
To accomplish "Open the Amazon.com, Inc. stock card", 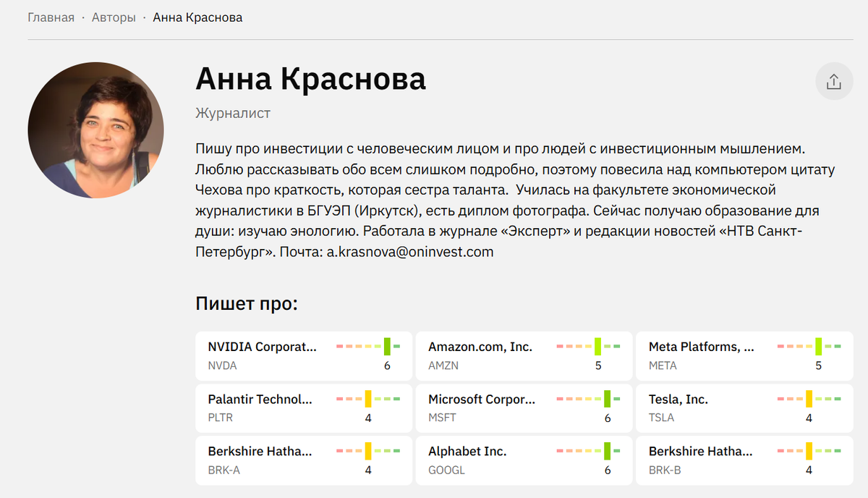I will (524, 355).
